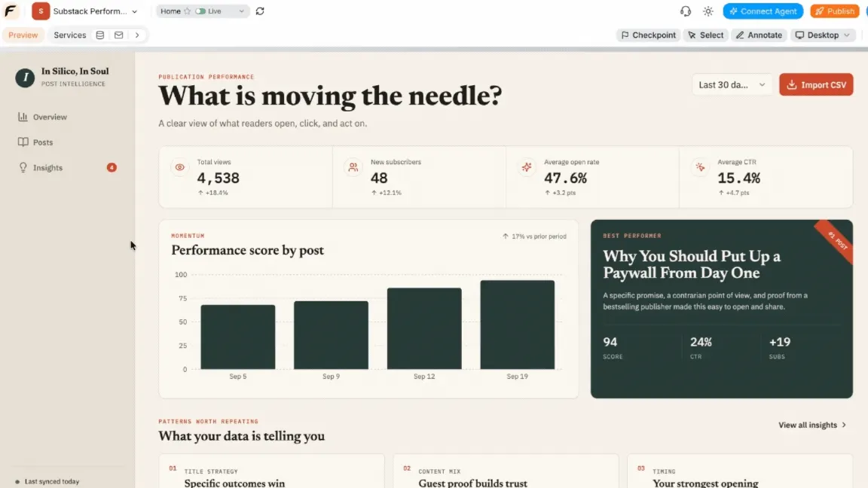The height and width of the screenshot is (488, 868).
Task: Click the Average open rate sparkle icon
Action: [x=527, y=167]
